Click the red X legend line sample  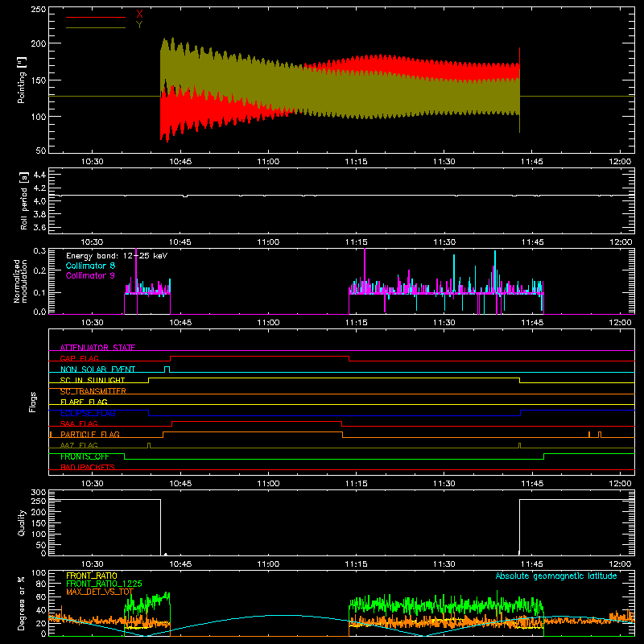click(96, 17)
